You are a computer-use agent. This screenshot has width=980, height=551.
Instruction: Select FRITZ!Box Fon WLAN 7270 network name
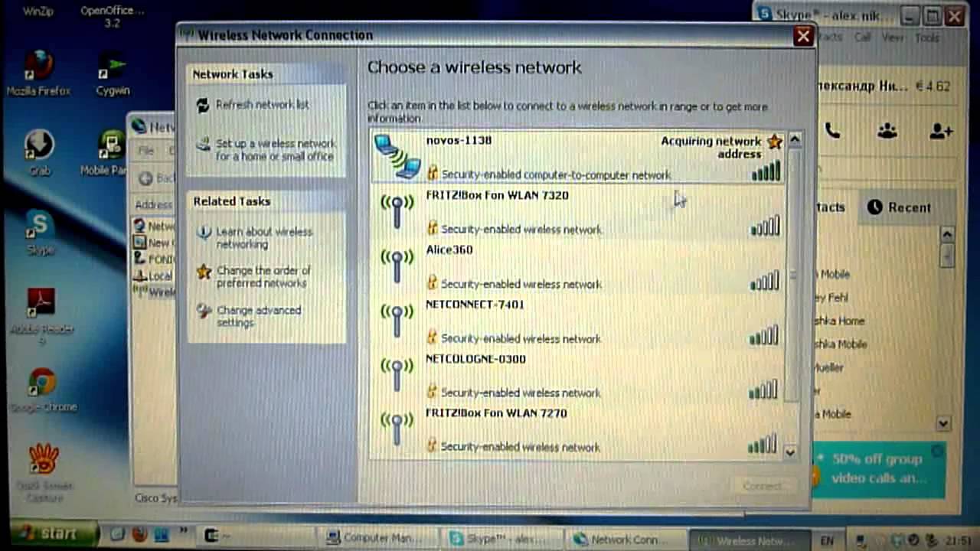[x=496, y=413]
